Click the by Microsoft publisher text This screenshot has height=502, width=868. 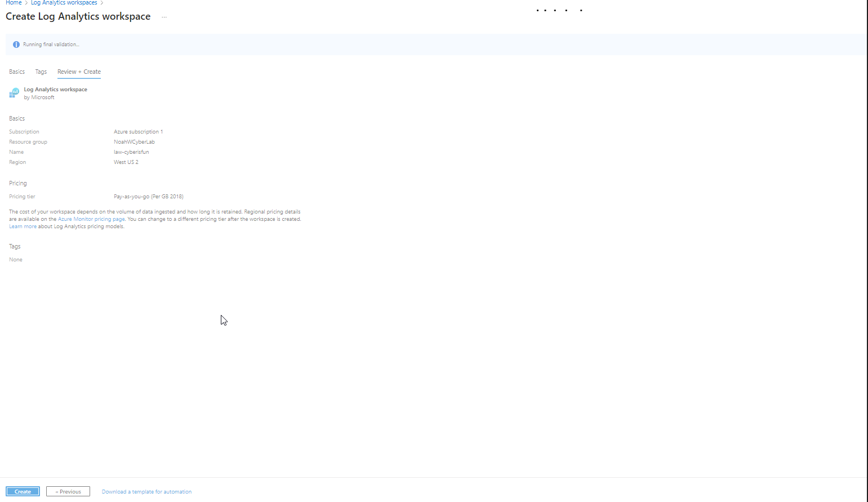pyautogui.click(x=39, y=97)
